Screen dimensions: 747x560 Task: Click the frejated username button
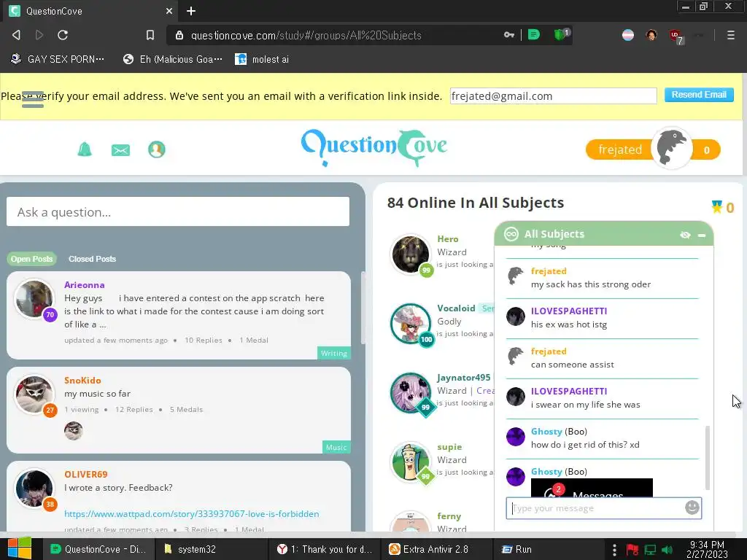620,149
